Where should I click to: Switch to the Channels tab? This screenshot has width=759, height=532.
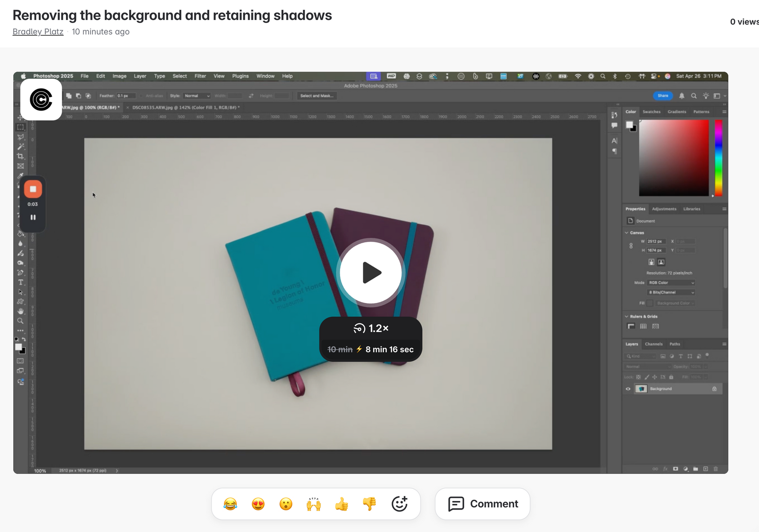654,344
